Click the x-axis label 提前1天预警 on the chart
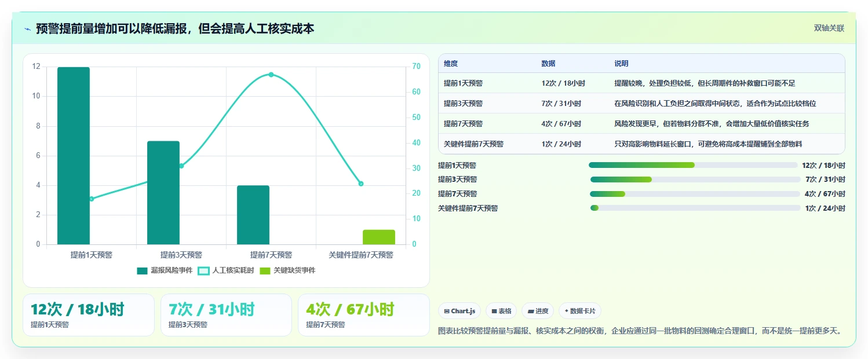 pyautogui.click(x=92, y=255)
